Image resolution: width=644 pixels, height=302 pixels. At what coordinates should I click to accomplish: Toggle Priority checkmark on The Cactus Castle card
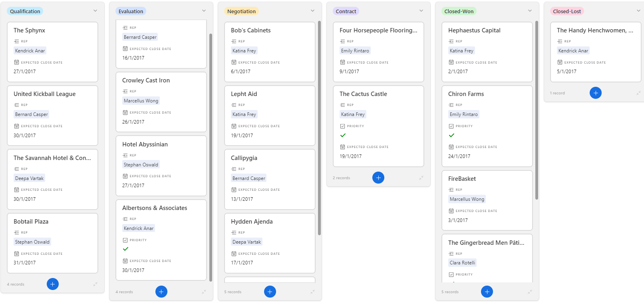point(343,135)
